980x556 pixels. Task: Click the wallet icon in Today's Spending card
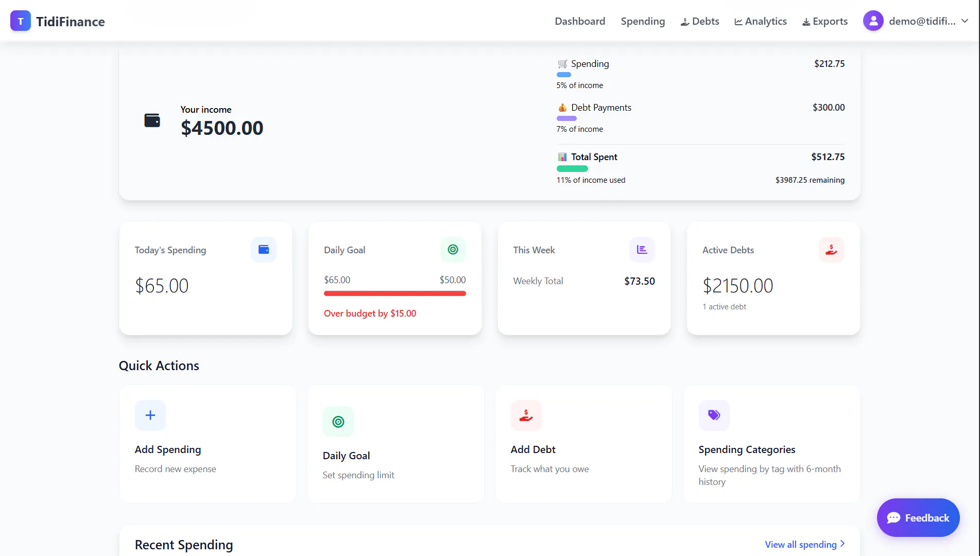point(264,250)
